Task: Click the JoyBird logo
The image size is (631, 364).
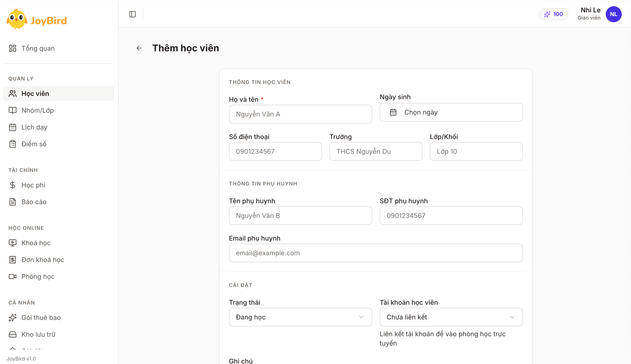Action: pyautogui.click(x=37, y=20)
